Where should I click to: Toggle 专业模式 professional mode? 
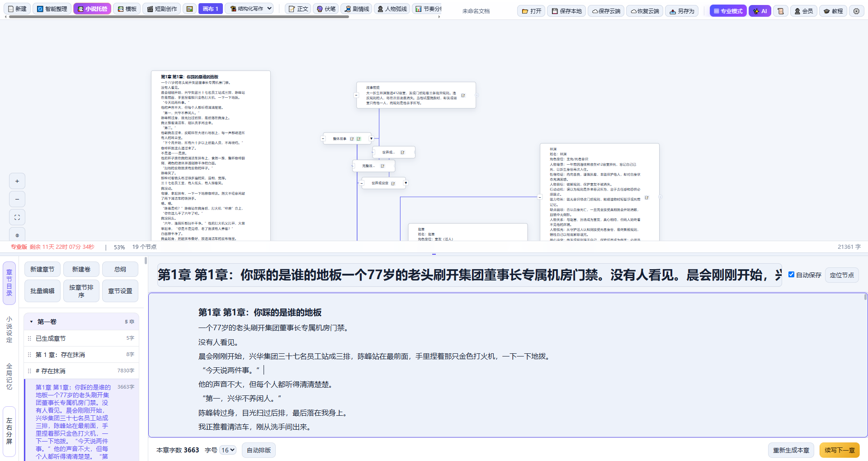click(728, 11)
